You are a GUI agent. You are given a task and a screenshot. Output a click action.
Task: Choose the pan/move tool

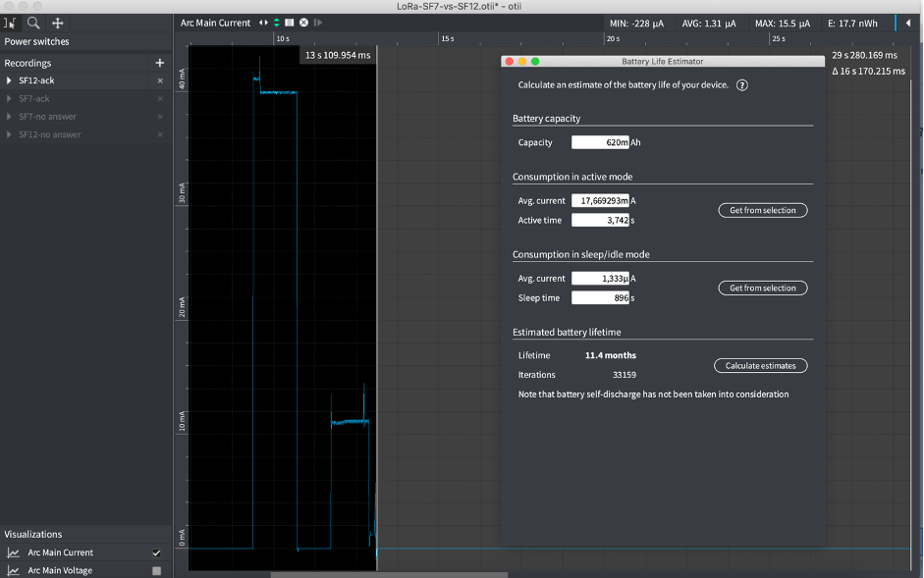pyautogui.click(x=58, y=23)
